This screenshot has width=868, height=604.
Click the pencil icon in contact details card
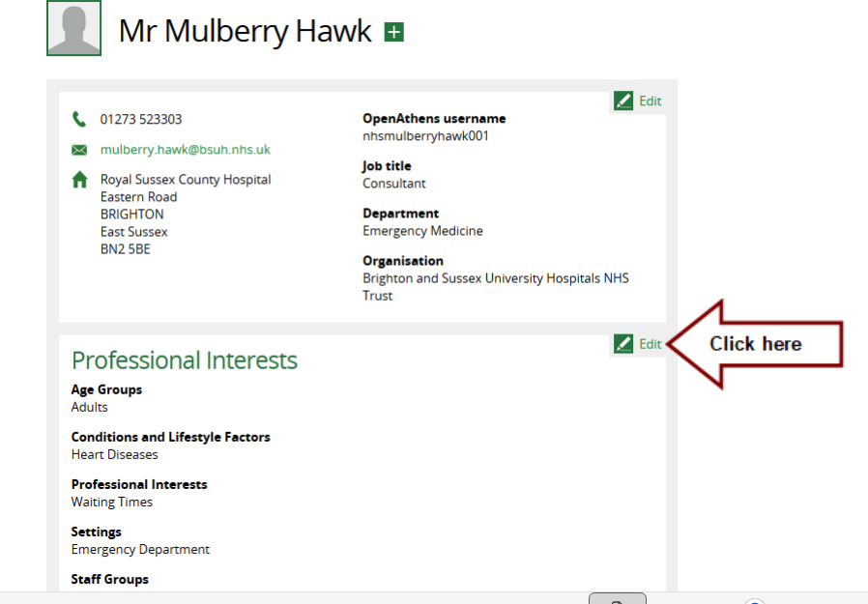(x=623, y=101)
